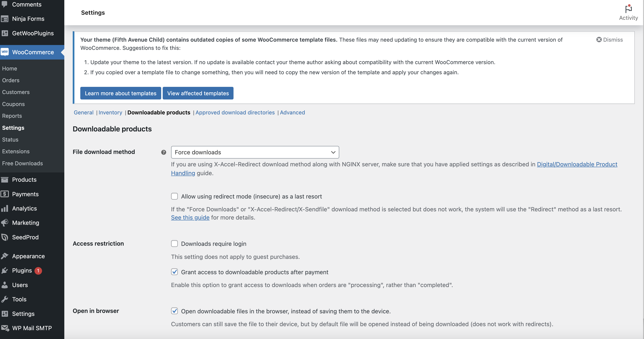Switch to the General sub-tab

coord(83,112)
